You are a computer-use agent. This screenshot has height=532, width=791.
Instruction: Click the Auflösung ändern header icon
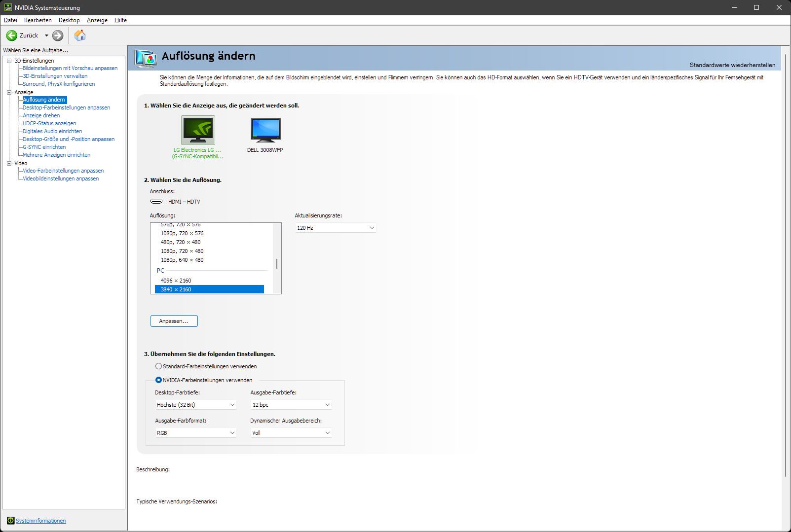pos(146,58)
